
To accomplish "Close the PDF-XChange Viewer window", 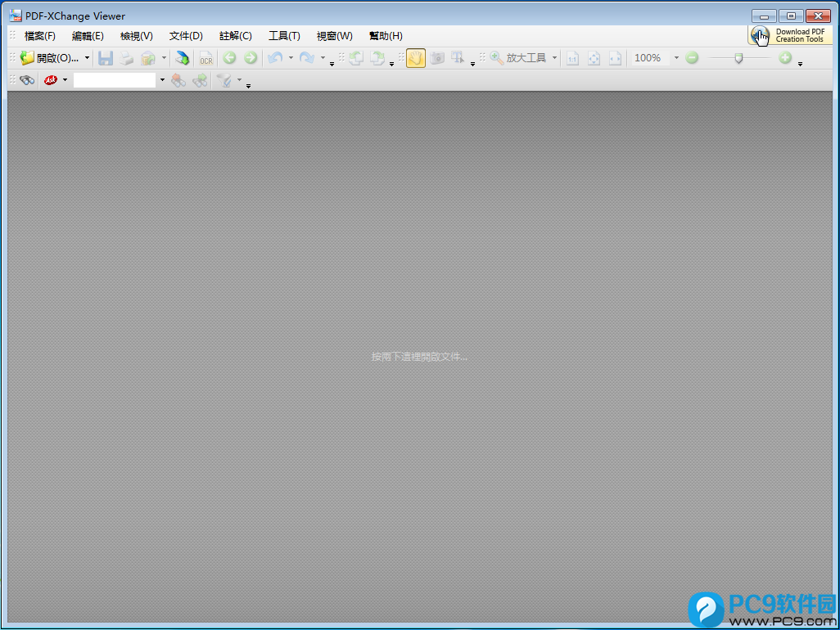I will 818,16.
